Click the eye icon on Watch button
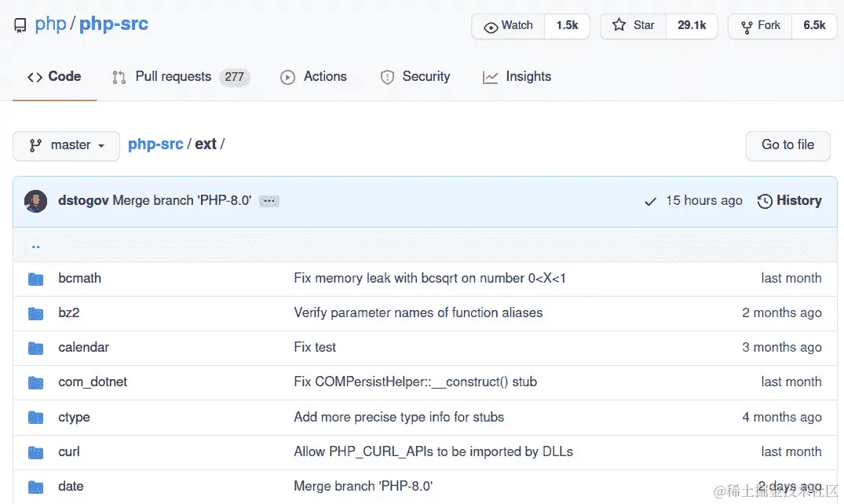 (492, 25)
